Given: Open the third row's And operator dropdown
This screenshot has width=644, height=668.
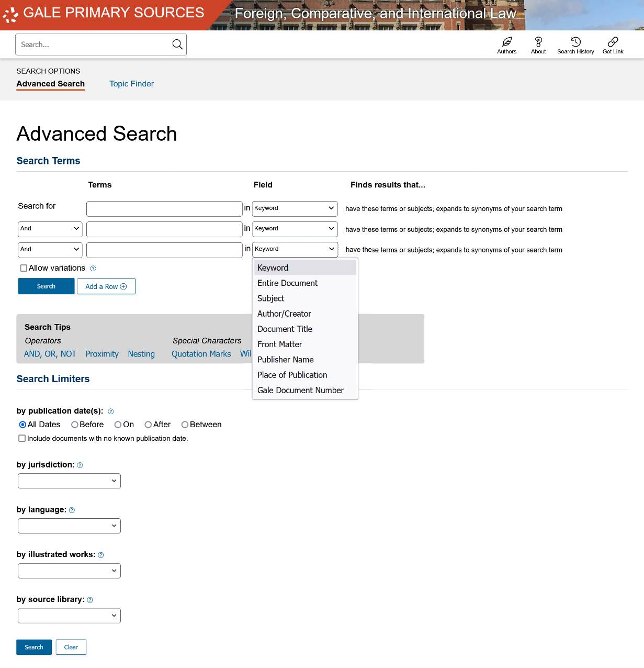Looking at the screenshot, I should coord(50,249).
